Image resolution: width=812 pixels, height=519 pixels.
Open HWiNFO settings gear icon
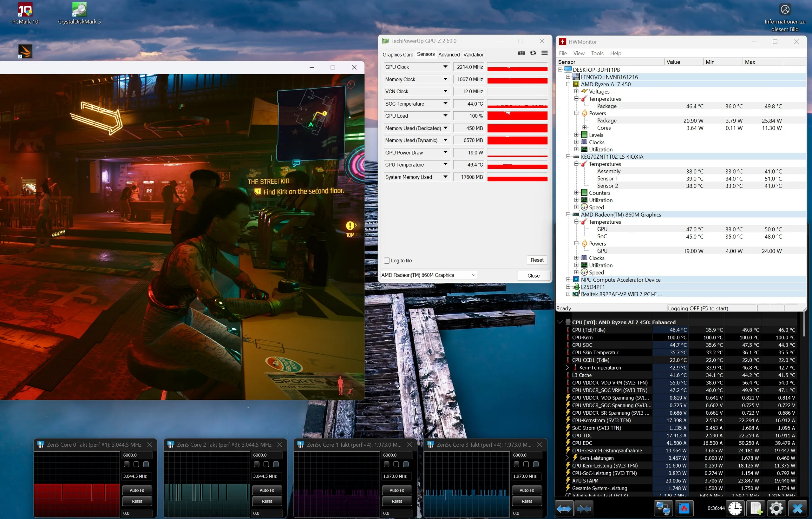(776, 508)
